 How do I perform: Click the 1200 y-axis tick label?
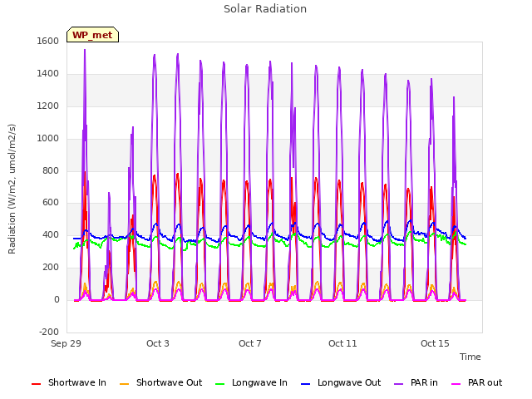pos(48,106)
